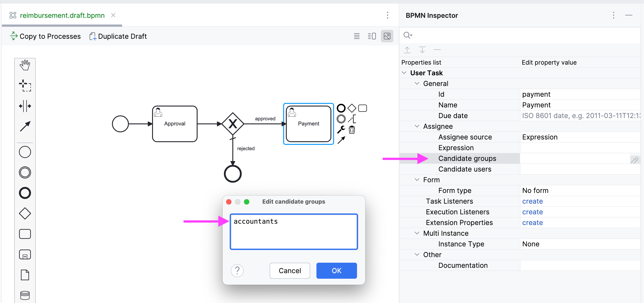Open the BPMN Inspector options menu
Viewport: 644px width, 303px height.
click(x=613, y=16)
